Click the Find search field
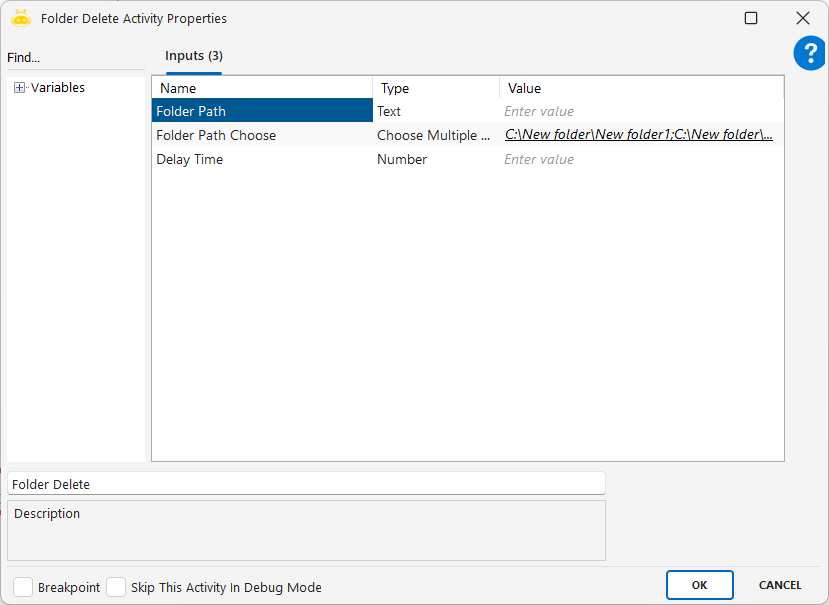Screen dimensions: 829x605 point(75,58)
